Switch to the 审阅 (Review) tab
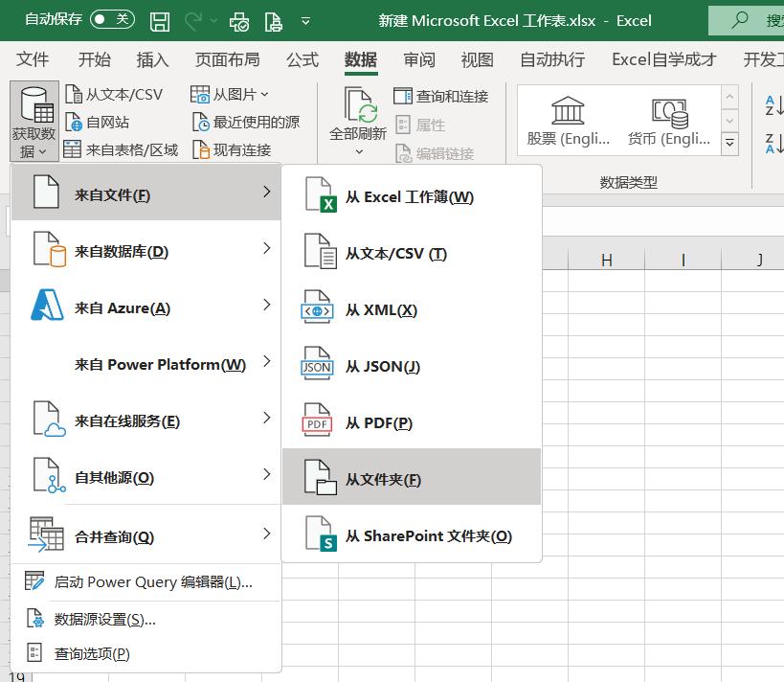The height and width of the screenshot is (682, 784). 419,59
